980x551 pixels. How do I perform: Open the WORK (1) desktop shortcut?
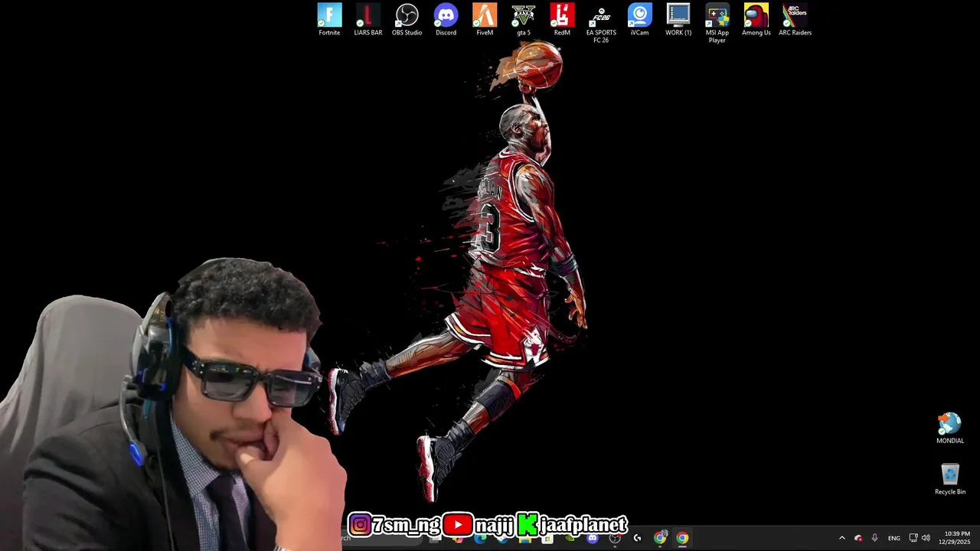(678, 20)
